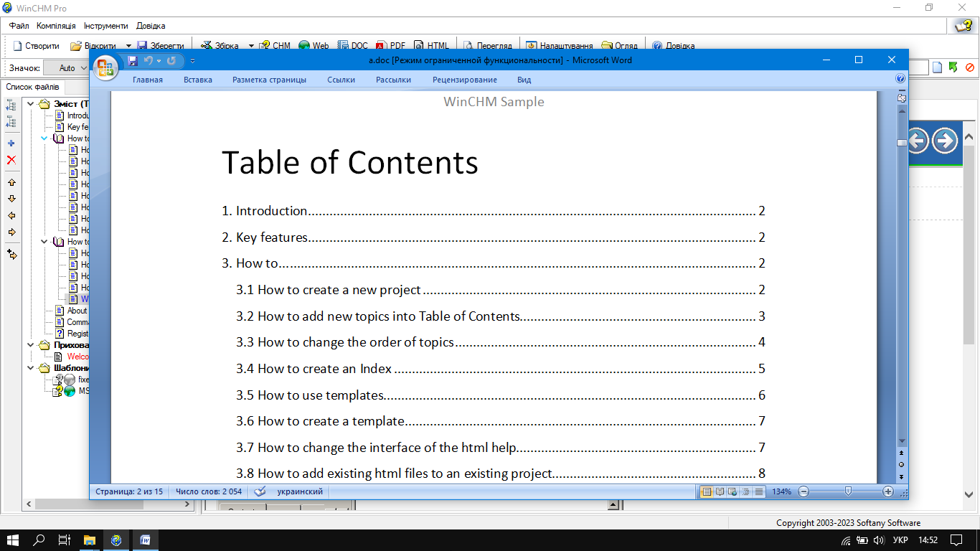Viewport: 980px width, 551px height.
Task: Click bottom sidebar icon with plus and arrow
Action: [x=11, y=254]
